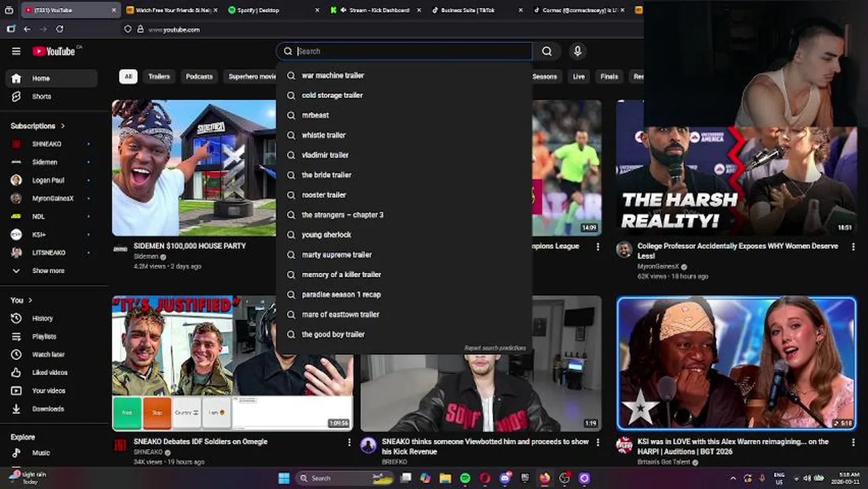The width and height of the screenshot is (868, 489).
Task: Open the KSI+ subscription channel
Action: 52,234
